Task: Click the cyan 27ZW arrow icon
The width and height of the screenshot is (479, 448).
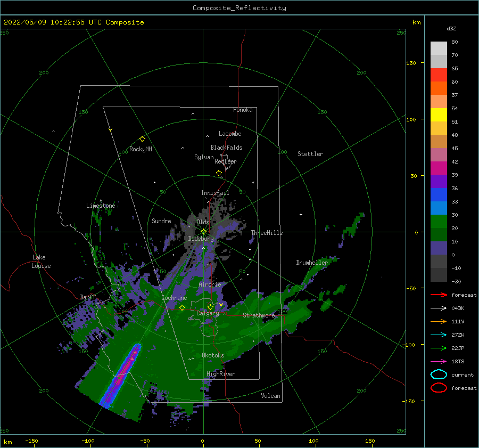Action: (439, 335)
